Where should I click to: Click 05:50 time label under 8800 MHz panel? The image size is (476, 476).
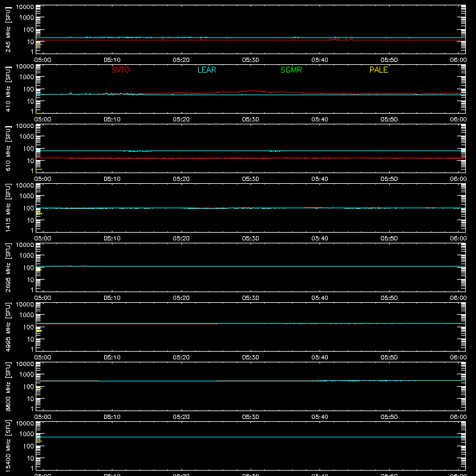click(x=389, y=417)
